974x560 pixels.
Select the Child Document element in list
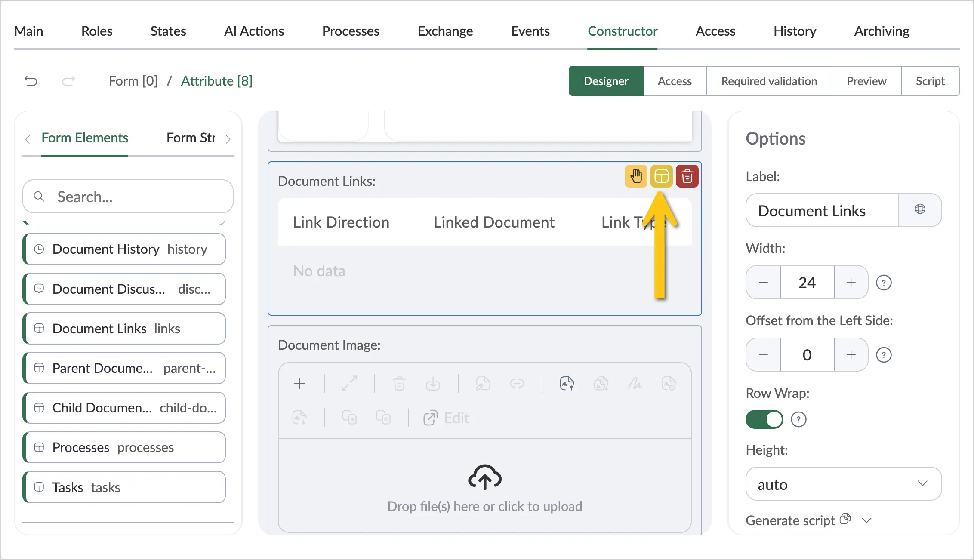point(124,407)
